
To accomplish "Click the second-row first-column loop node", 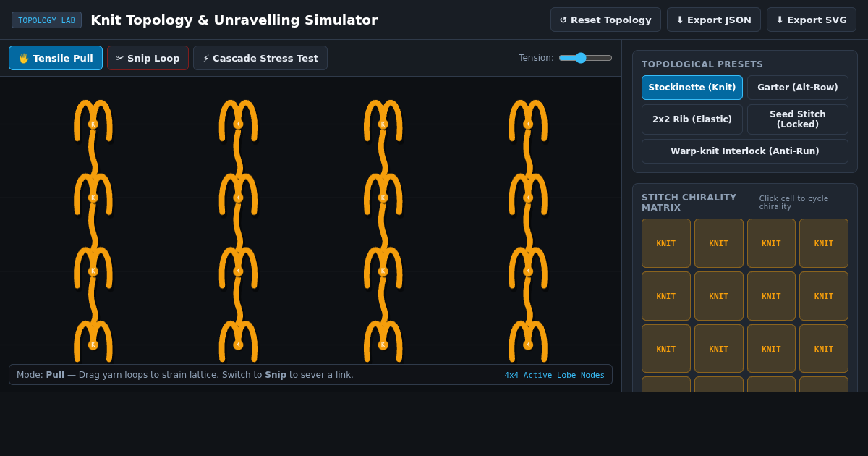I will [93, 198].
